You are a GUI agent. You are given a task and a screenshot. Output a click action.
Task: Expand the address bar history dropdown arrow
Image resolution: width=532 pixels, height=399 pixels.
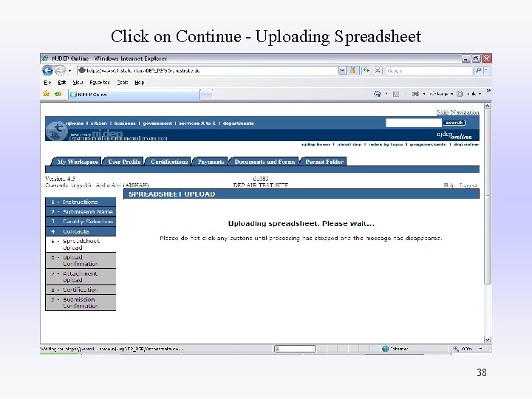point(342,70)
